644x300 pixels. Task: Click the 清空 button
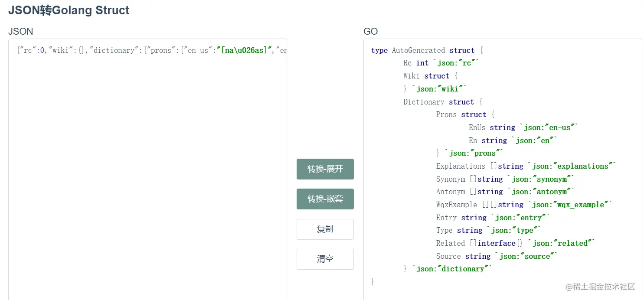click(x=325, y=259)
